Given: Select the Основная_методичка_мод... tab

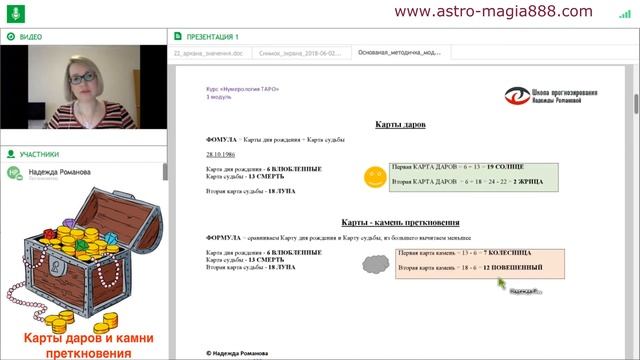Looking at the screenshot, I should click(x=400, y=53).
